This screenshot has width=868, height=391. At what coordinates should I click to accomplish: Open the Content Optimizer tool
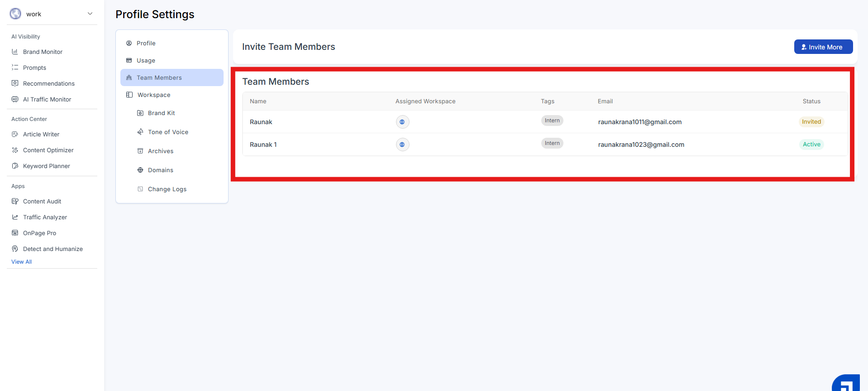pyautogui.click(x=48, y=150)
